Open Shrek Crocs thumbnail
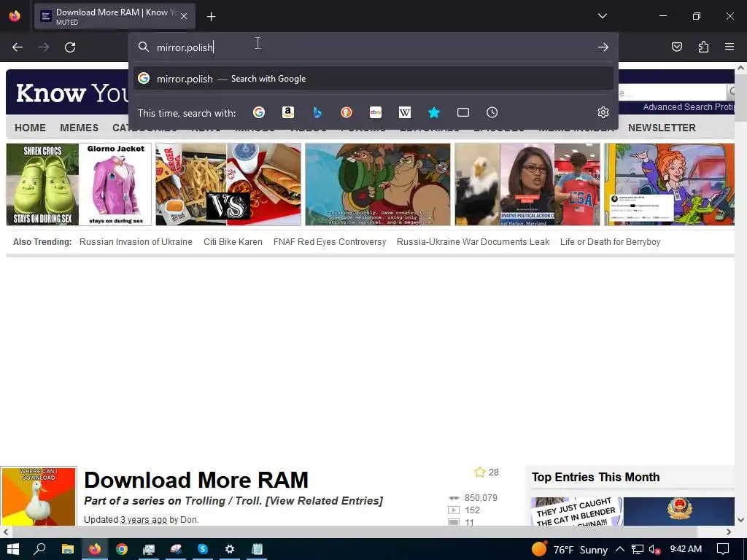 point(42,184)
